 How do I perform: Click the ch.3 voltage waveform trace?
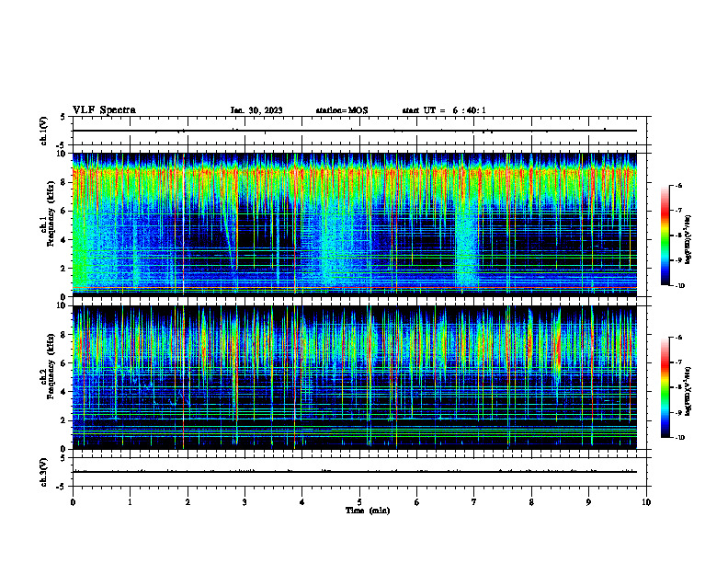pyautogui.click(x=355, y=472)
